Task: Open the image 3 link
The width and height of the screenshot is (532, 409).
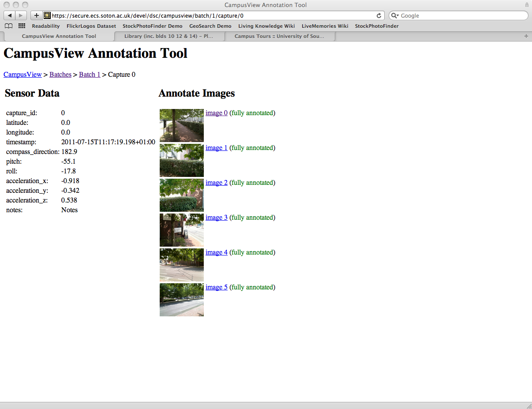Action: pyautogui.click(x=217, y=218)
